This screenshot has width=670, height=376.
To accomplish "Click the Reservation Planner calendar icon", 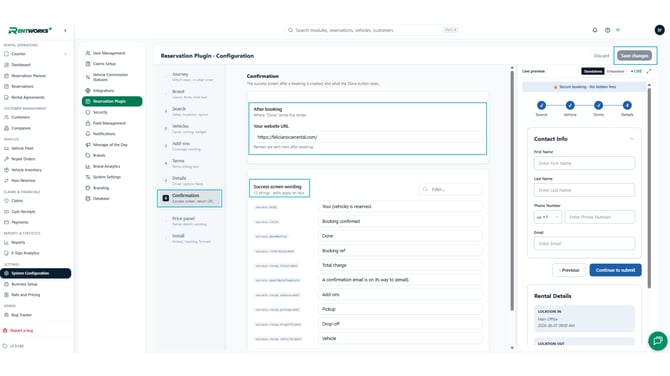I will [x=6, y=76].
